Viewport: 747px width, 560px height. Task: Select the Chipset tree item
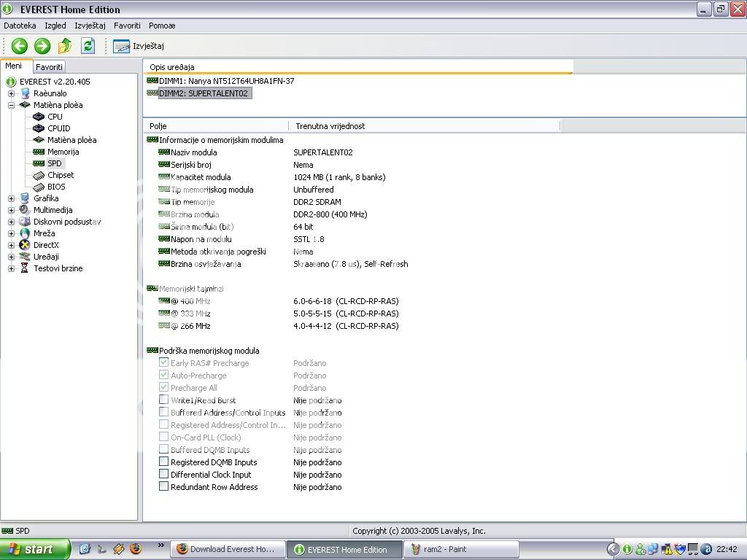point(61,175)
